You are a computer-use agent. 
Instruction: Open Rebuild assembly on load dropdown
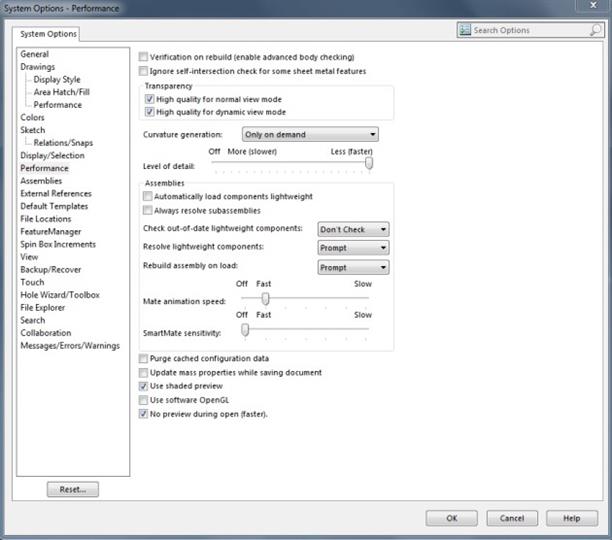coord(353,267)
